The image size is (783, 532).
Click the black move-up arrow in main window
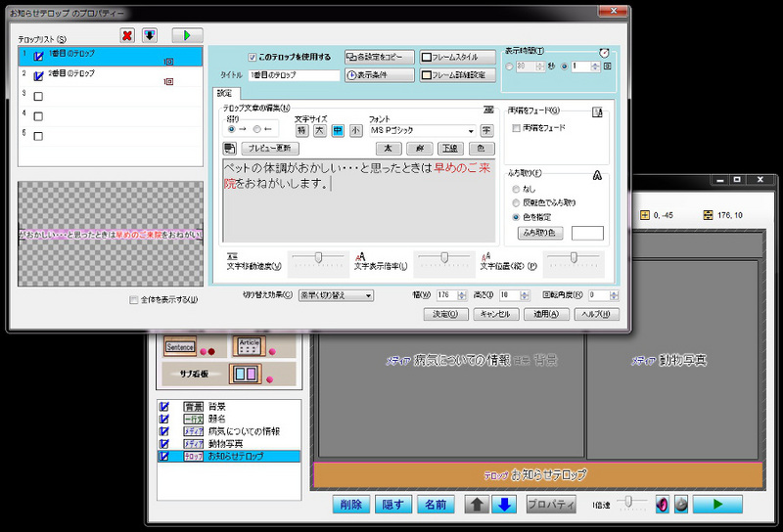(475, 505)
